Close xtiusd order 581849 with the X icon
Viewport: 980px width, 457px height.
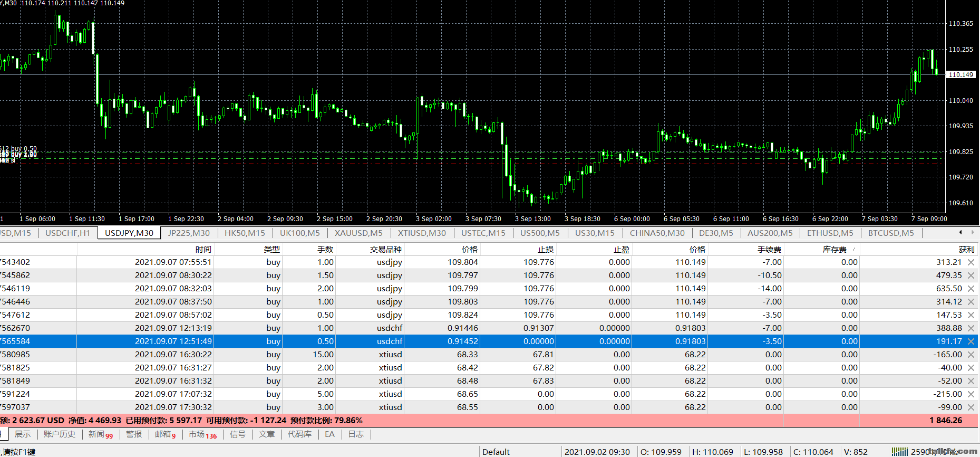(x=971, y=381)
